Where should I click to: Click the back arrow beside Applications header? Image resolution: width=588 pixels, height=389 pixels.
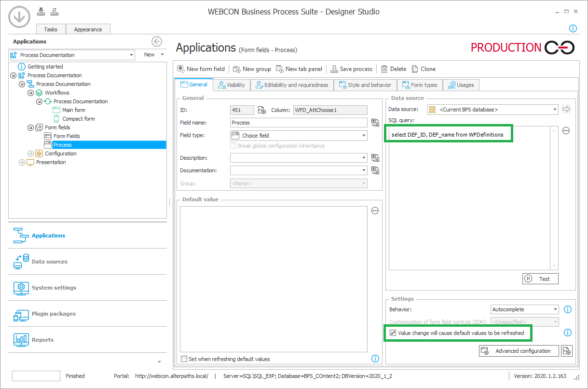click(x=156, y=42)
